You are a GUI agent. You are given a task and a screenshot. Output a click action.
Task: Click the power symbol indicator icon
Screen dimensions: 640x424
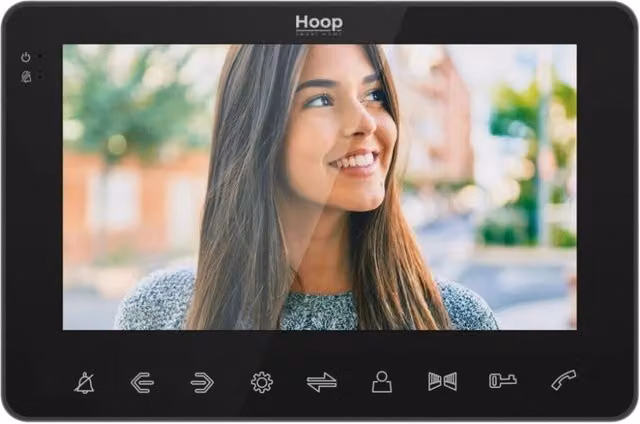click(26, 57)
